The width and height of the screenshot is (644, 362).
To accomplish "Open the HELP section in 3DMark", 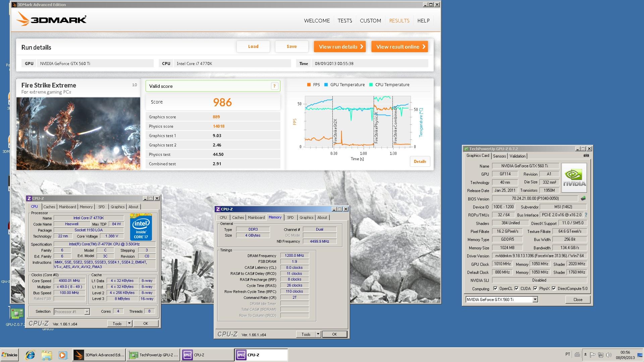I will pyautogui.click(x=423, y=20).
